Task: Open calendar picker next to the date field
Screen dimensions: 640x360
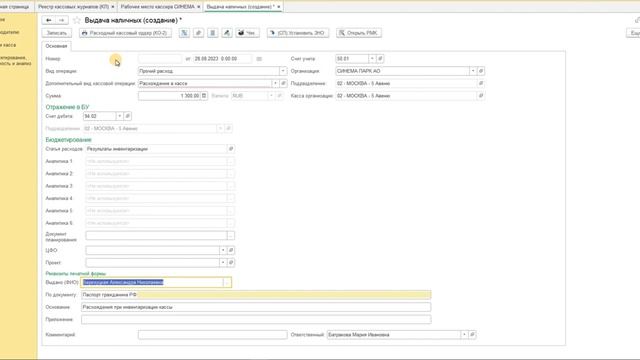Action: pyautogui.click(x=259, y=59)
